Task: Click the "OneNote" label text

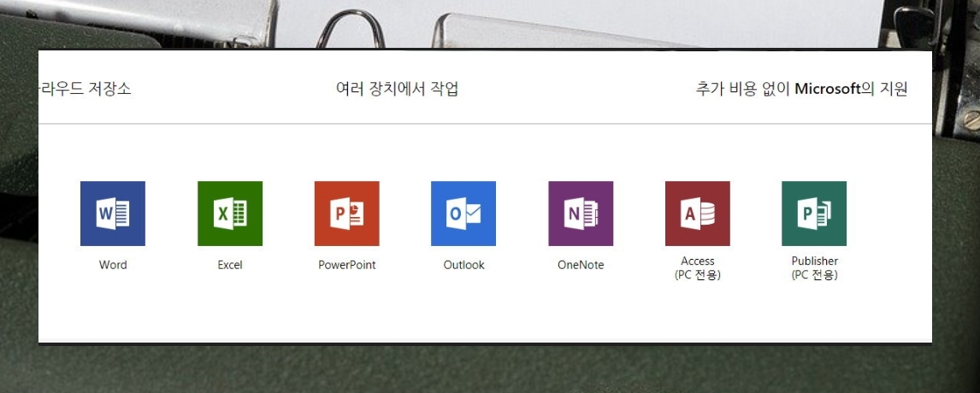Action: pos(581,265)
